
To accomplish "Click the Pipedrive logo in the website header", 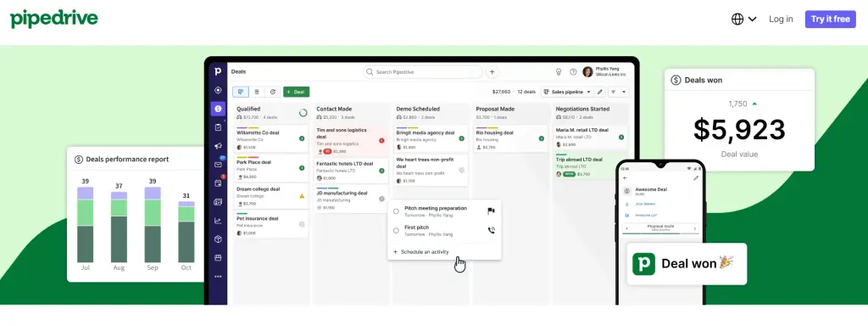I will point(53,19).
